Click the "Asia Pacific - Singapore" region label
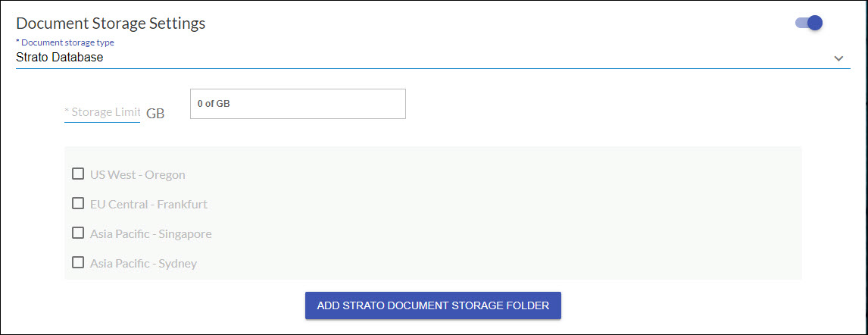 point(151,234)
